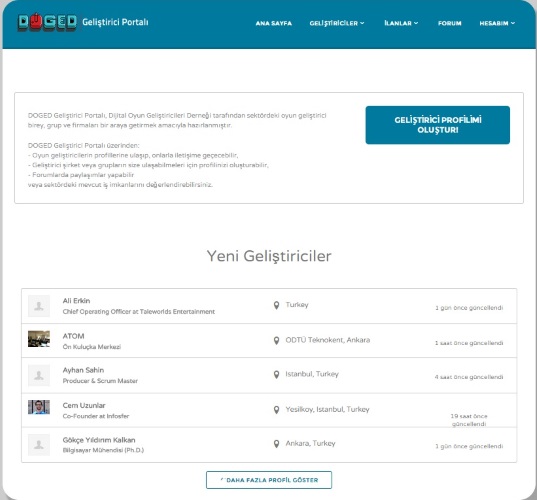537x500 pixels.
Task: Open the FORUM menu item
Action: pyautogui.click(x=450, y=23)
